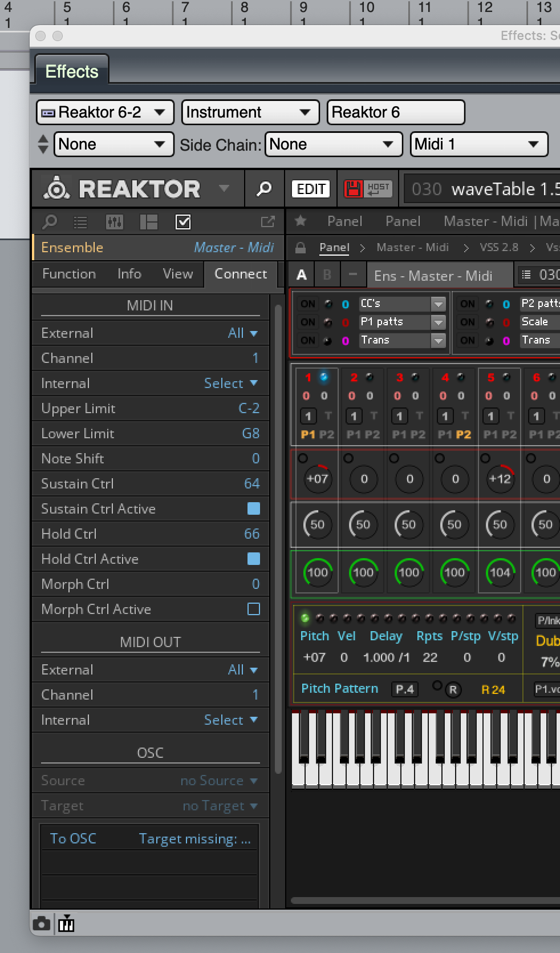Click the side pane vertical scrollbar

pos(278,539)
